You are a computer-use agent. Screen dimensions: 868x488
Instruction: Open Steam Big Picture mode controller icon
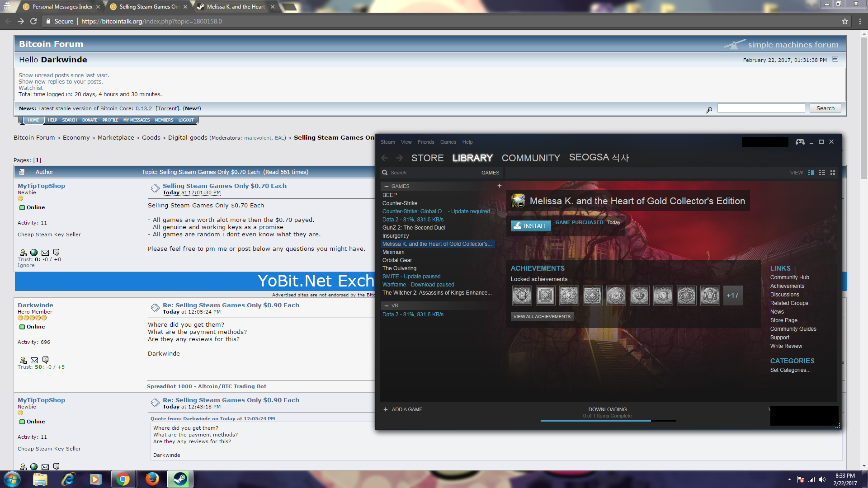pyautogui.click(x=800, y=142)
